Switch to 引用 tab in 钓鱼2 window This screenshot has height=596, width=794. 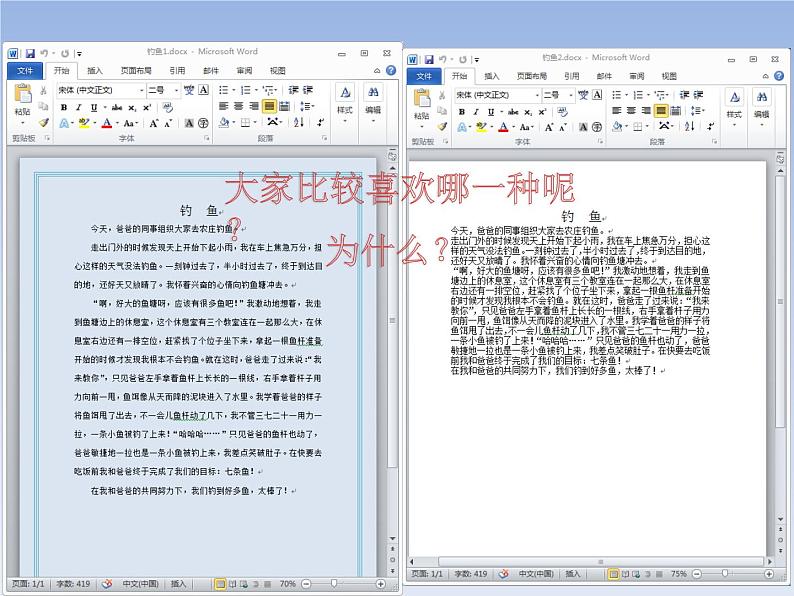click(572, 76)
